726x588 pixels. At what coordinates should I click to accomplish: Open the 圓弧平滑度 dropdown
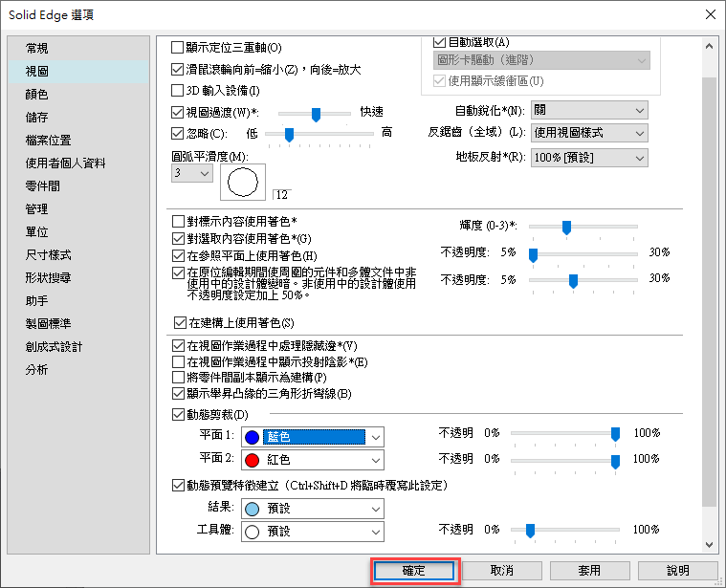192,173
